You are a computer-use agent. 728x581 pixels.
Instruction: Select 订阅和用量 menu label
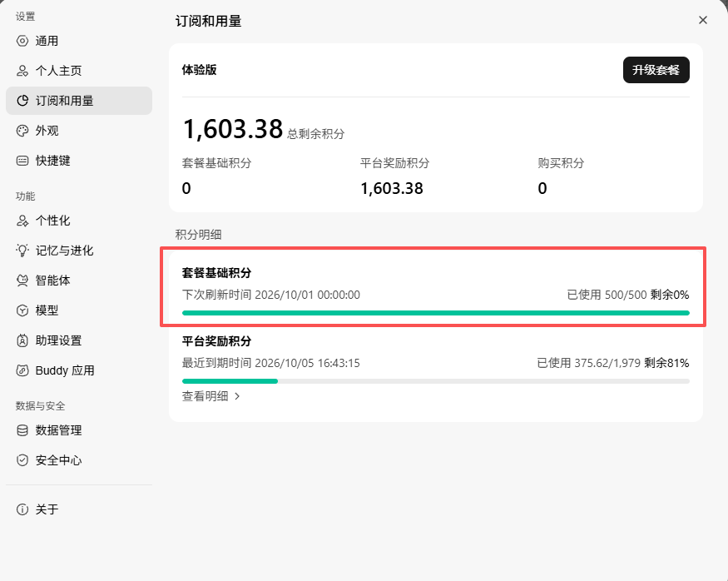click(x=65, y=101)
